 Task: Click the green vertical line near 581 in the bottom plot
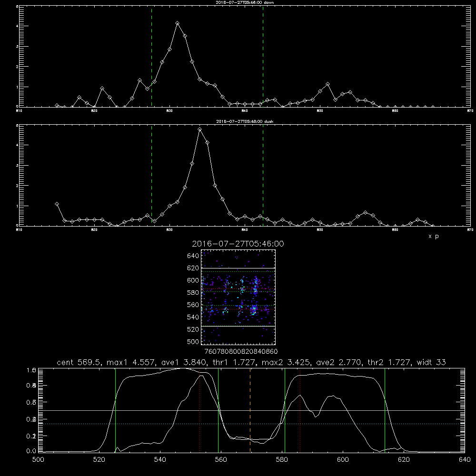pyautogui.click(x=285, y=410)
